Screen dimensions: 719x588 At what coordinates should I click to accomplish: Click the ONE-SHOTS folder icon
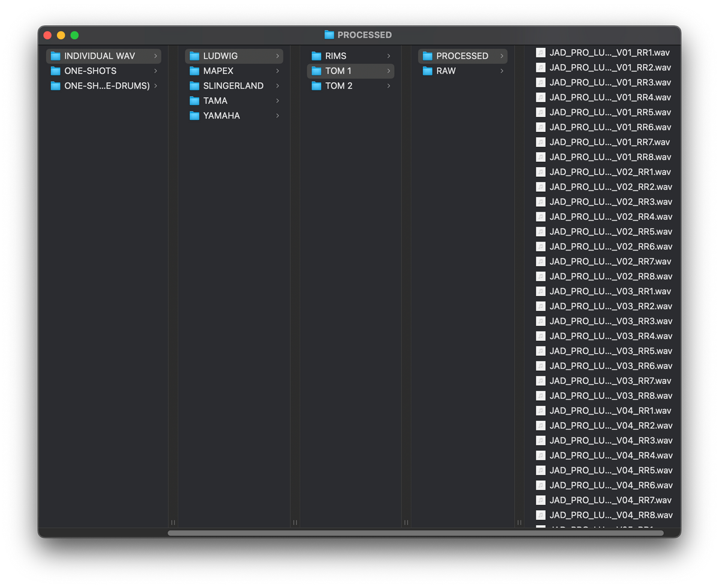coord(56,71)
